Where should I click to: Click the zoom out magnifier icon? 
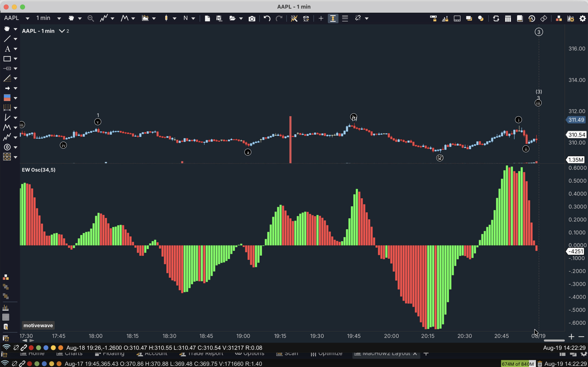tap(90, 18)
